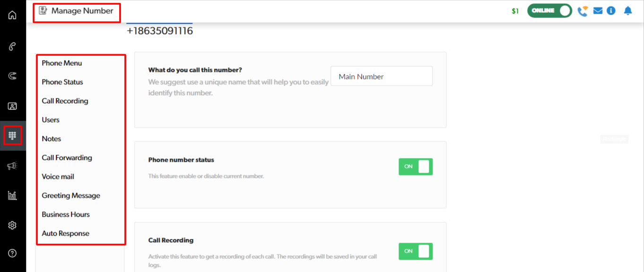Image resolution: width=644 pixels, height=272 pixels.
Task: Click the question mark help icon
Action: 12,253
